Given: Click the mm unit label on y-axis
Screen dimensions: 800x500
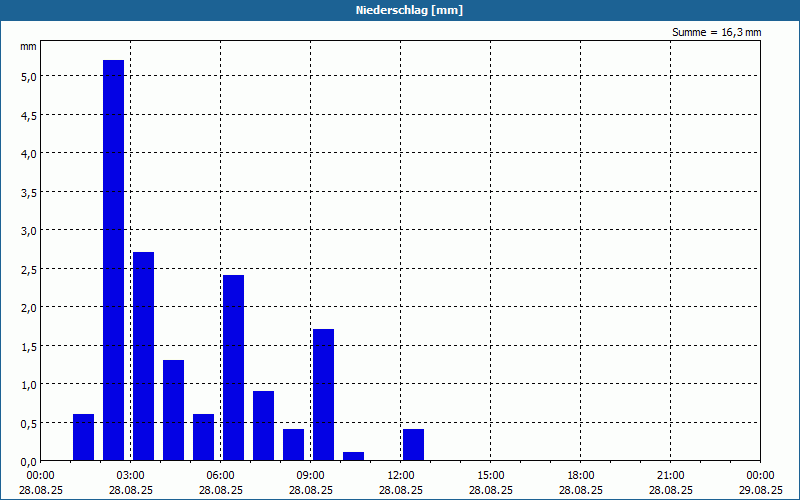Looking at the screenshot, I should point(28,46).
